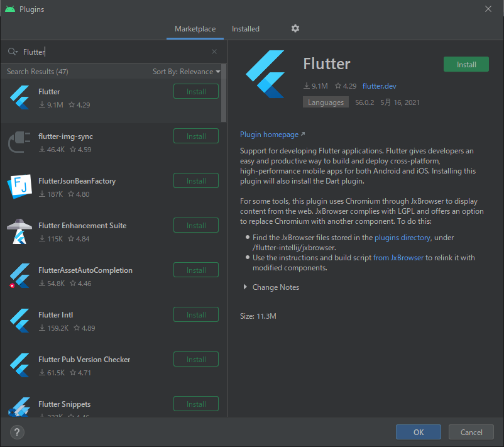Open plugin settings gear menu

[x=295, y=29]
